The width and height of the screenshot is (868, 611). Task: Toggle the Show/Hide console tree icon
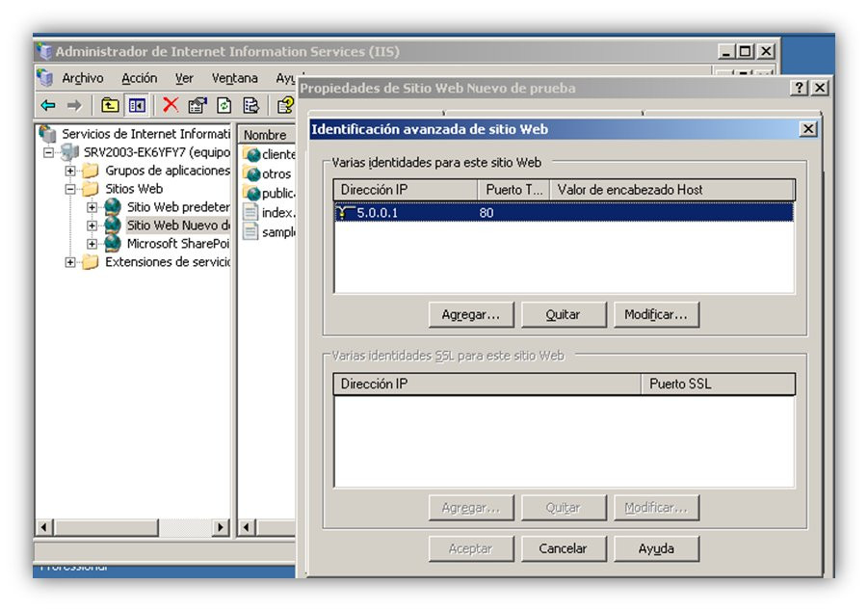click(137, 105)
